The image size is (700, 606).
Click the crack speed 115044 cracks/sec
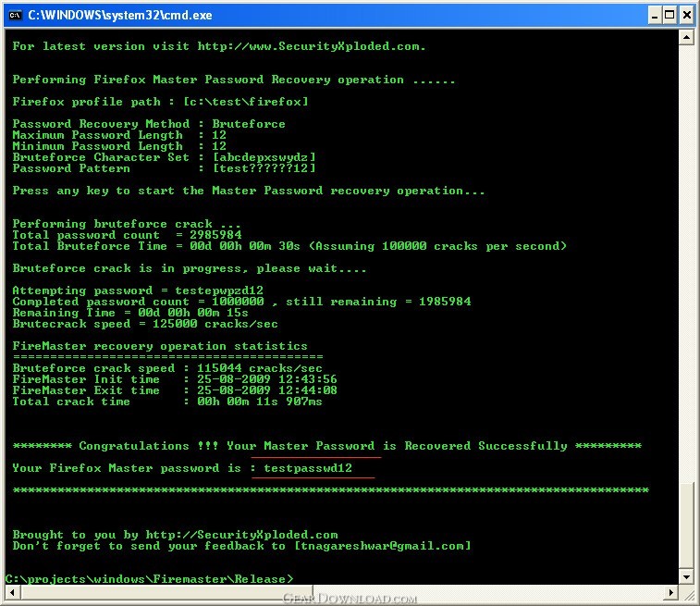coord(259,368)
